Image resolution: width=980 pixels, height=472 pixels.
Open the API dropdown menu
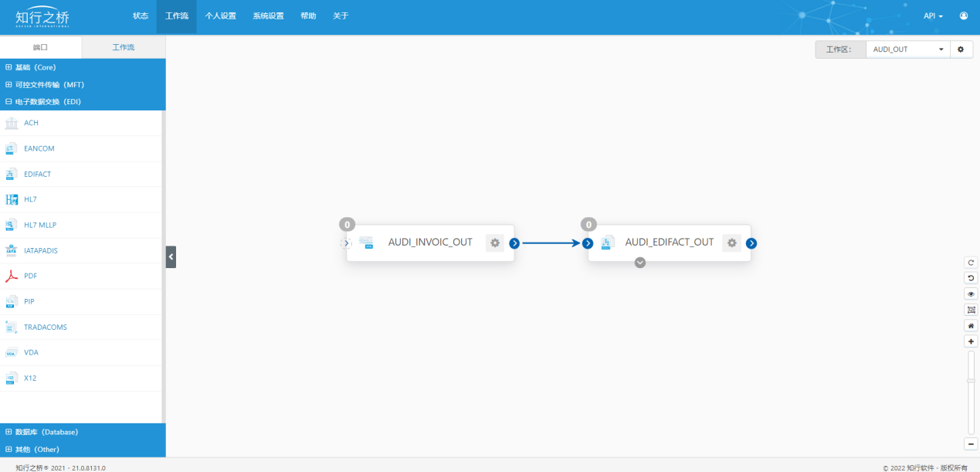933,16
